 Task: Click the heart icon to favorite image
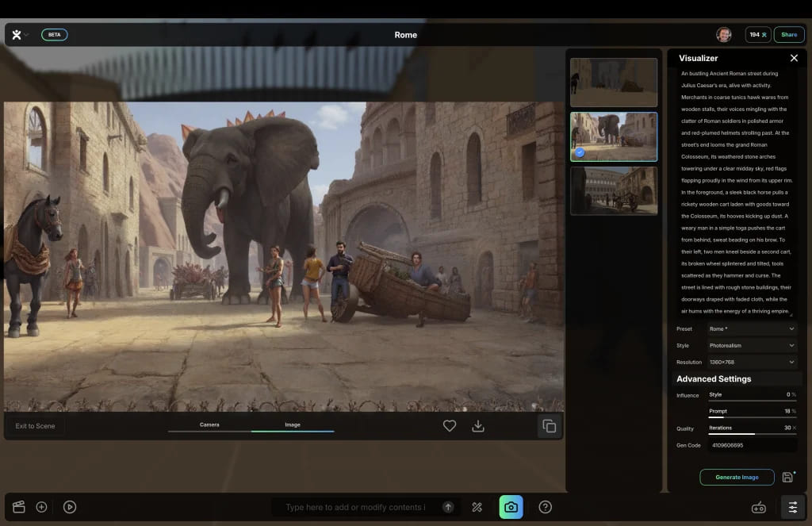[x=450, y=426]
